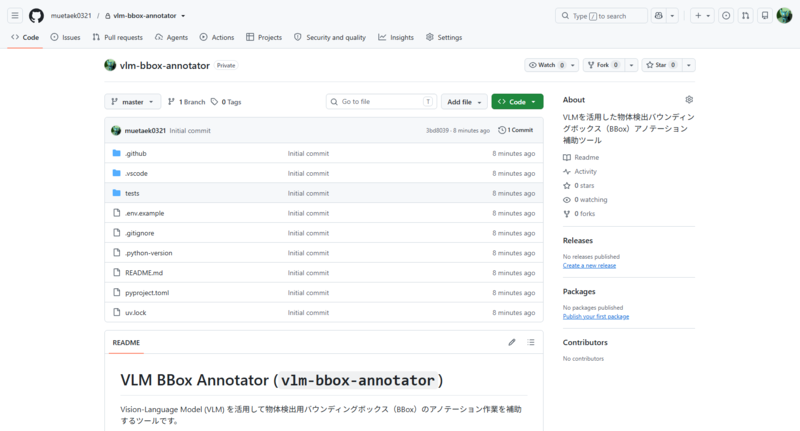The width and height of the screenshot is (800, 431).
Task: Open the issues inbox icon in header
Action: click(x=726, y=16)
